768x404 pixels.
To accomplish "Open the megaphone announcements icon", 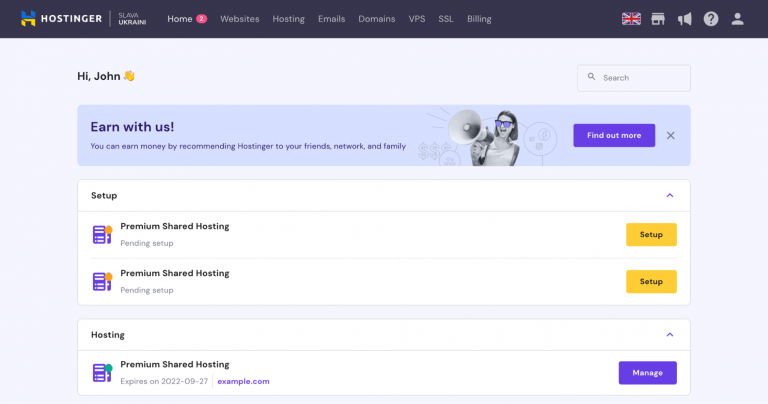I will pyautogui.click(x=684, y=18).
